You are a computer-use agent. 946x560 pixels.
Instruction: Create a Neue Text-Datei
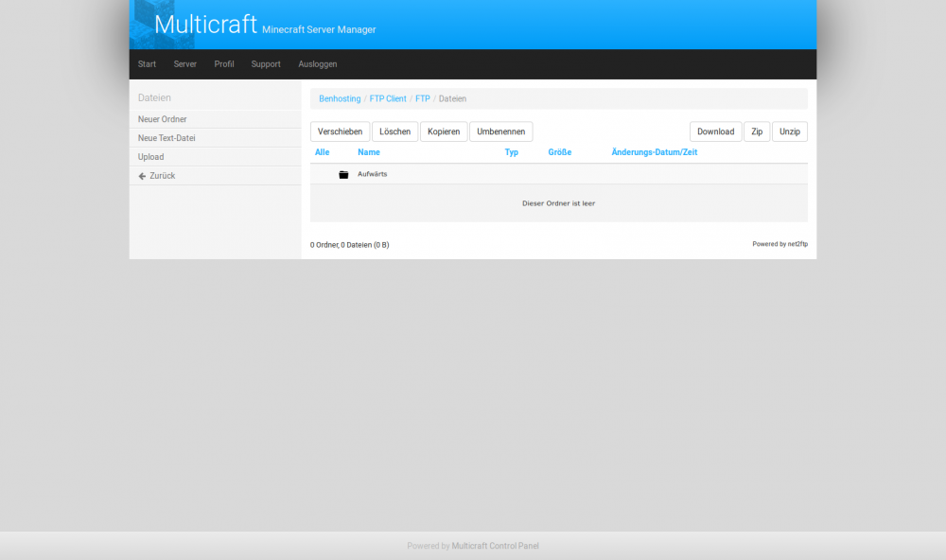pyautogui.click(x=167, y=138)
